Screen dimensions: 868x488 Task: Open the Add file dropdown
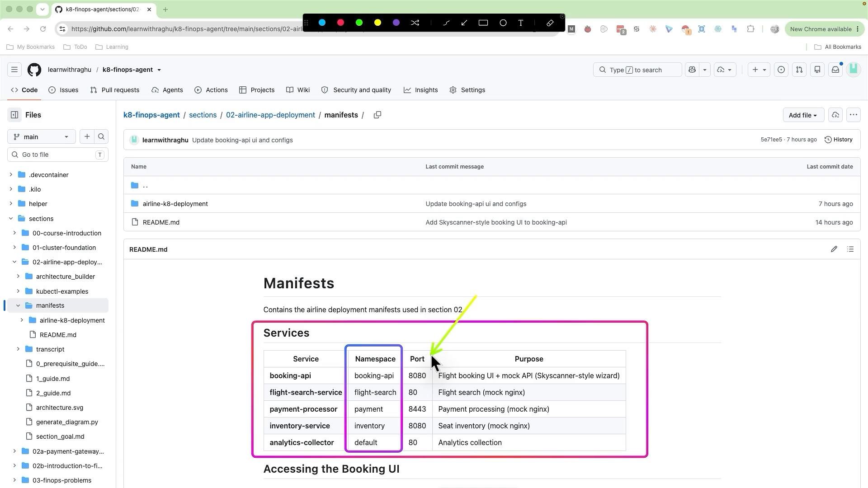(803, 115)
